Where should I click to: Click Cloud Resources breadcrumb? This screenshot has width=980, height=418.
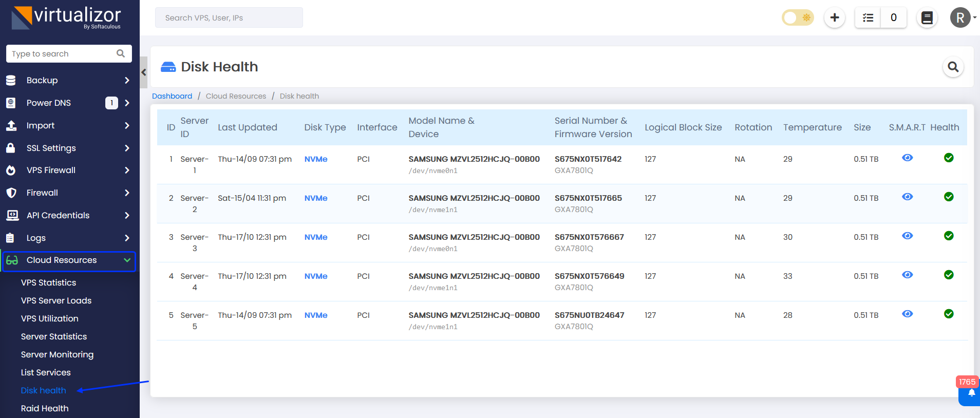pos(236,96)
